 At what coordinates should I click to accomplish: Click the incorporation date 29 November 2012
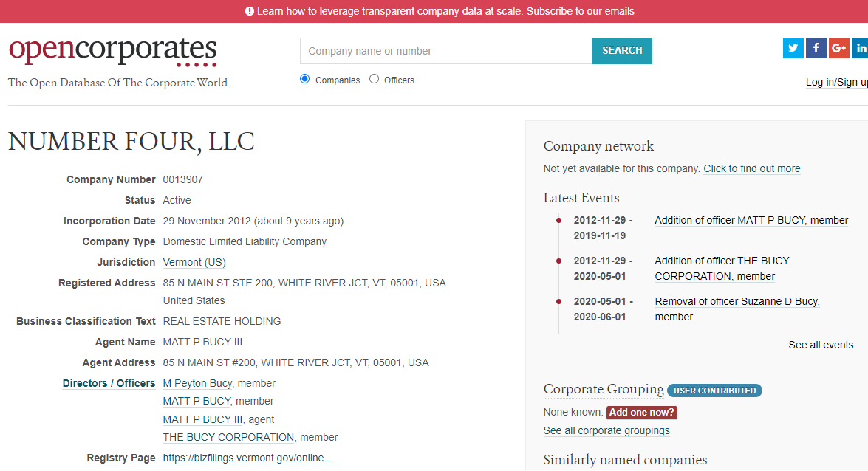[253, 221]
